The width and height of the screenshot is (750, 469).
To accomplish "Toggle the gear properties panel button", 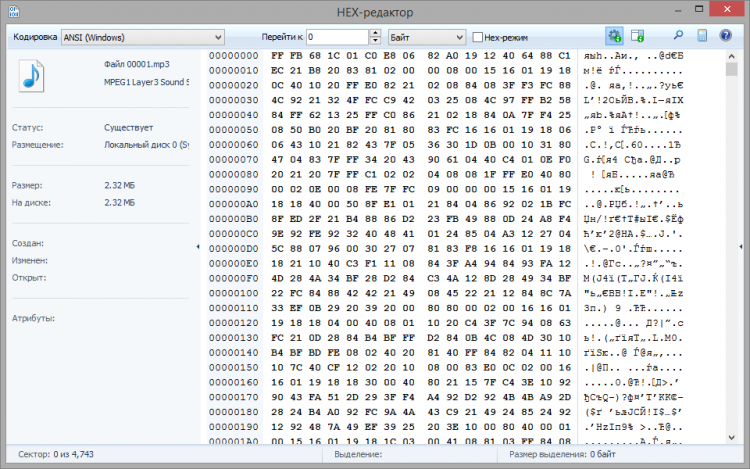I will tap(614, 36).
